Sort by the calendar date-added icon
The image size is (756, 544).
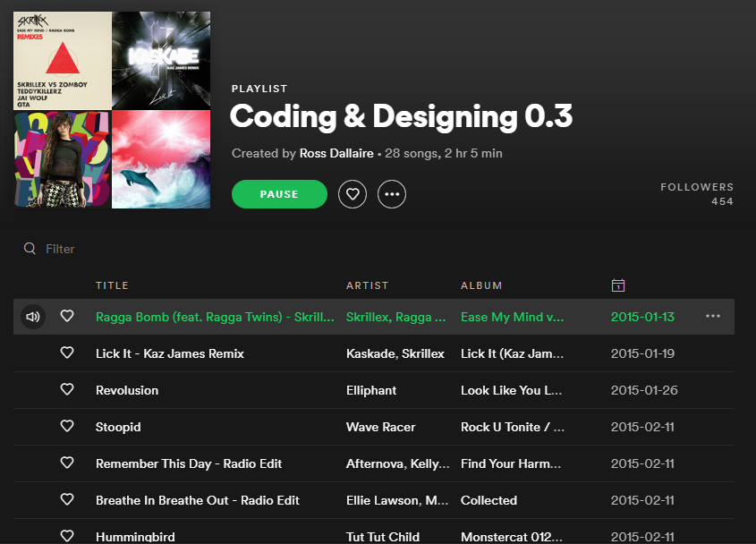(617, 285)
